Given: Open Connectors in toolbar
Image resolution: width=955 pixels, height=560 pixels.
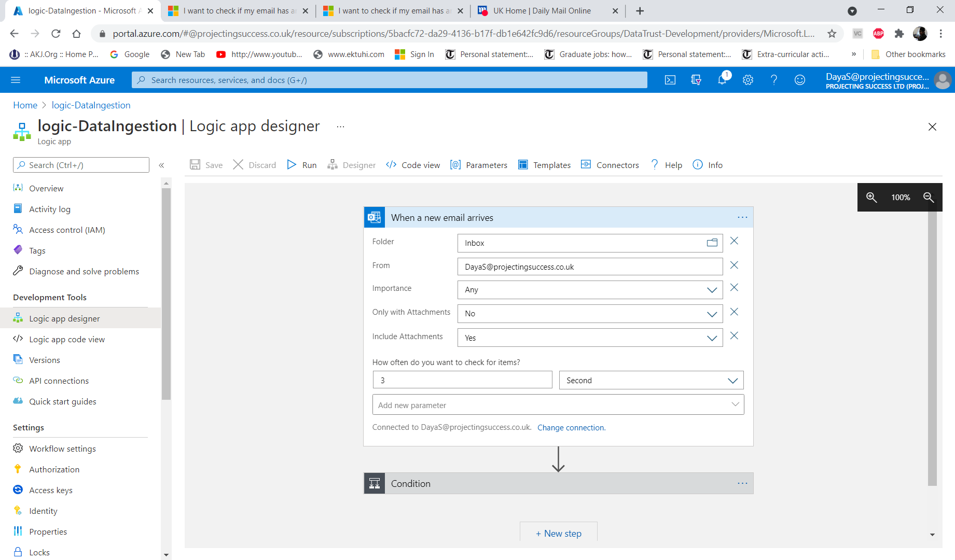Looking at the screenshot, I should (610, 165).
